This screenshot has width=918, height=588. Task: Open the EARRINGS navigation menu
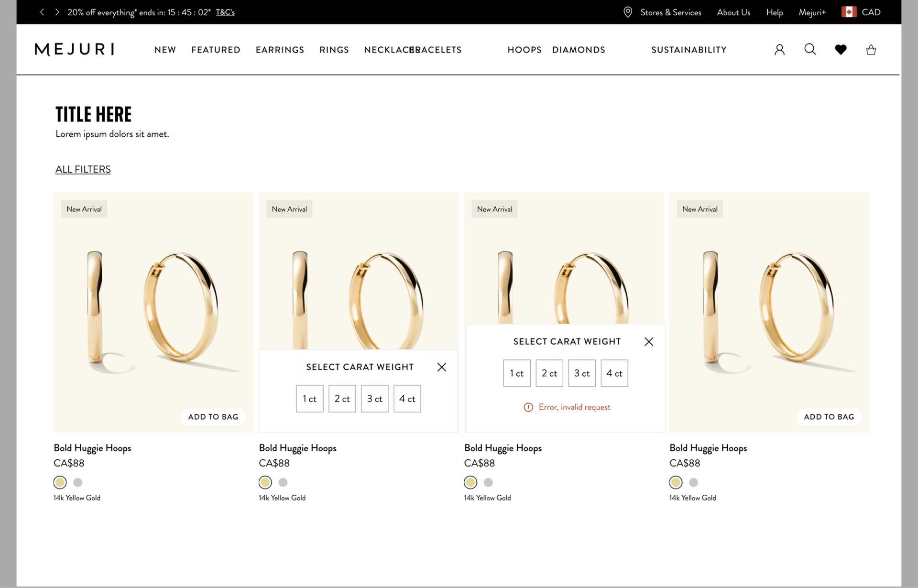click(280, 50)
